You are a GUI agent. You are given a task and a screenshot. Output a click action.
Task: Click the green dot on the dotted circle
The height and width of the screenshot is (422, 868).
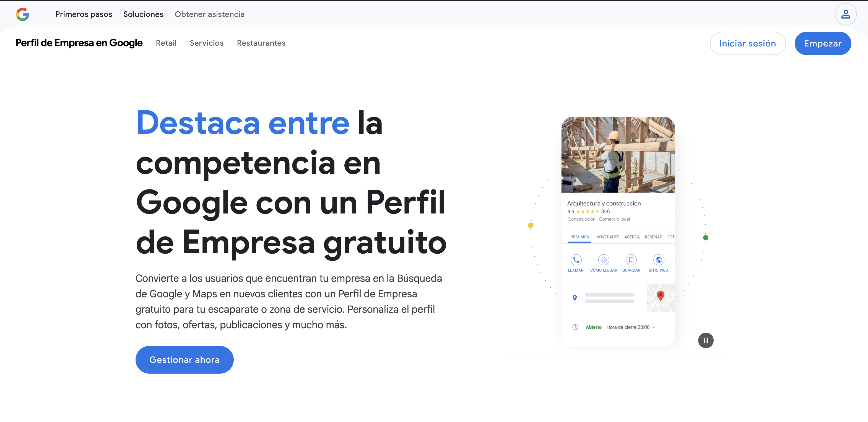pos(706,238)
